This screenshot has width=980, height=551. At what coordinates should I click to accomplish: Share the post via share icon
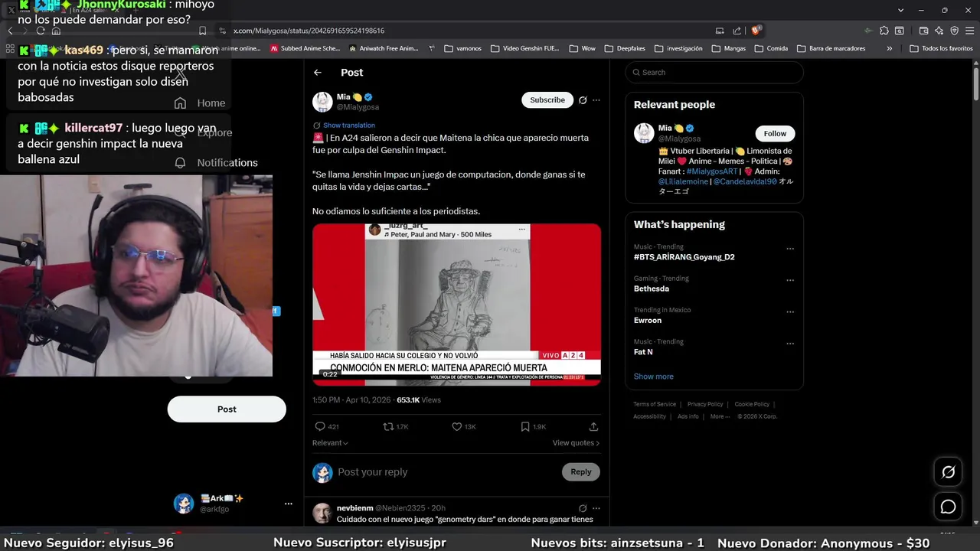593,427
